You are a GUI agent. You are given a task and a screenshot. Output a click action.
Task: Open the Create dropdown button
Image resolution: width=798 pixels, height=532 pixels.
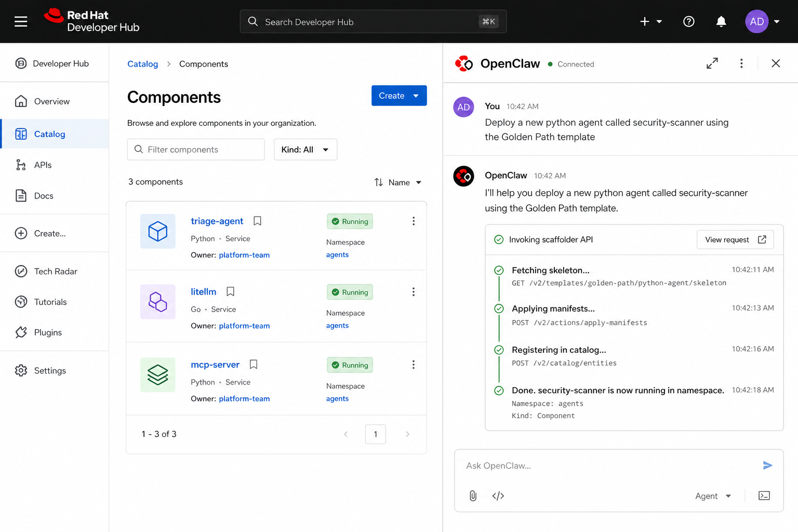tap(399, 96)
